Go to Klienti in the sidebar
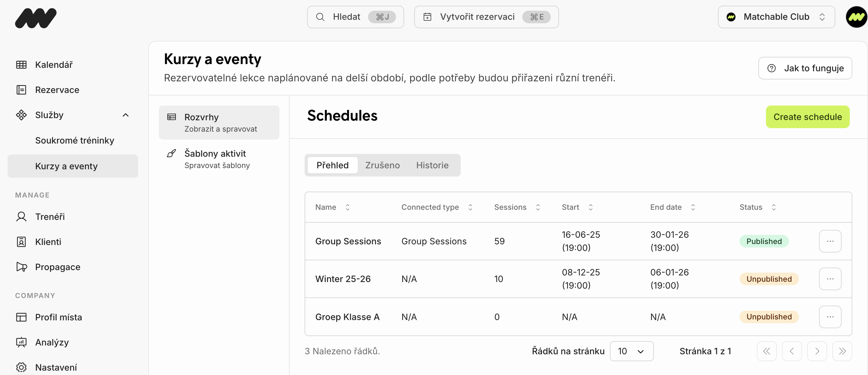868x375 pixels. [48, 242]
